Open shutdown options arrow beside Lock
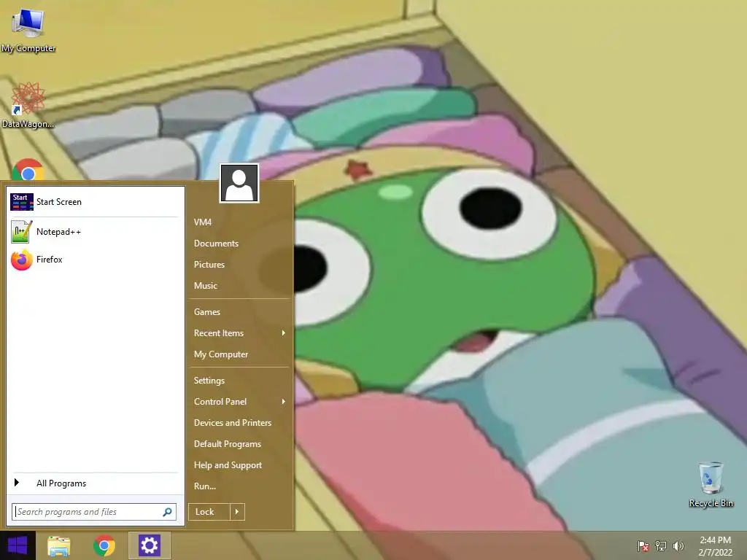747x560 pixels. tap(237, 512)
